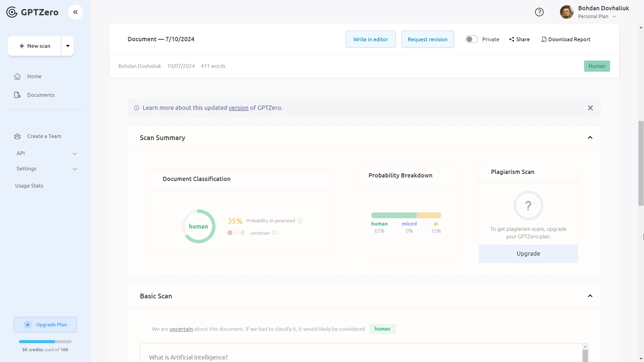Click the Share icon
The height and width of the screenshot is (362, 644).
tap(512, 39)
